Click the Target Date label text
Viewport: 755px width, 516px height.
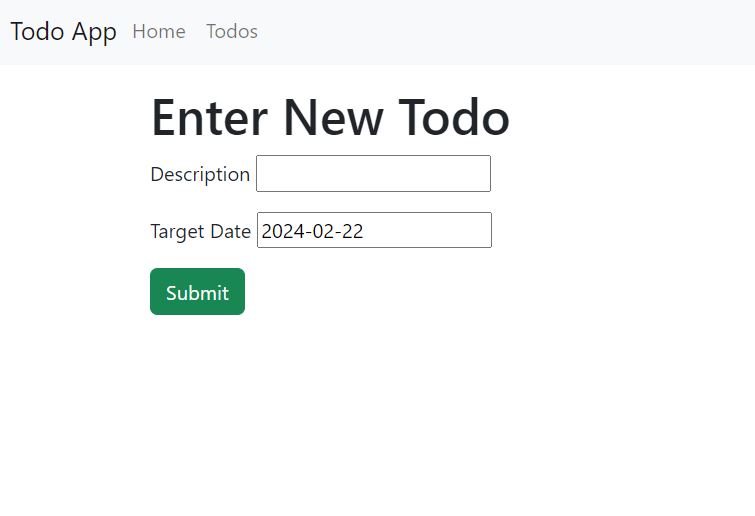[x=200, y=232]
